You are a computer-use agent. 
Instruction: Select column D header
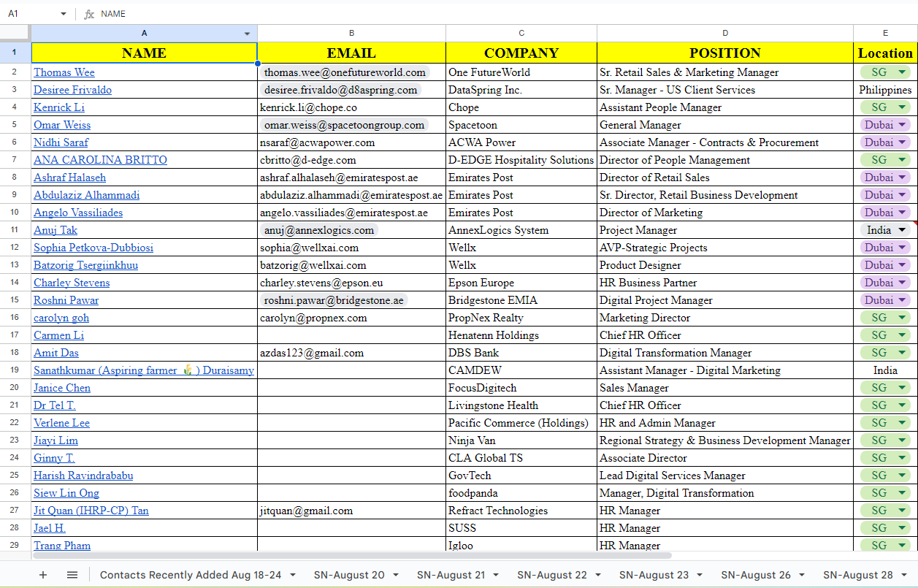(725, 33)
